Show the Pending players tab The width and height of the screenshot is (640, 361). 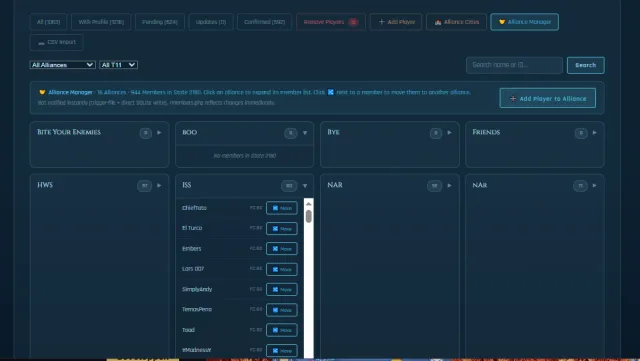[x=160, y=22]
